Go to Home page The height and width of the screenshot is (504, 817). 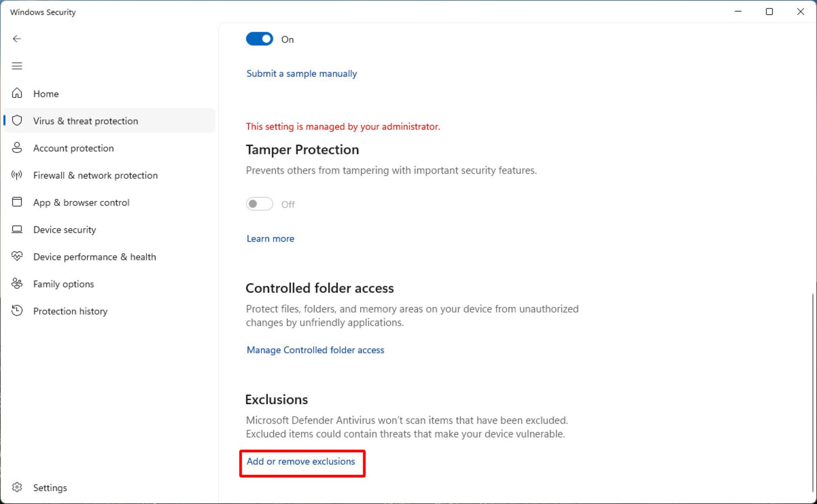point(109,94)
